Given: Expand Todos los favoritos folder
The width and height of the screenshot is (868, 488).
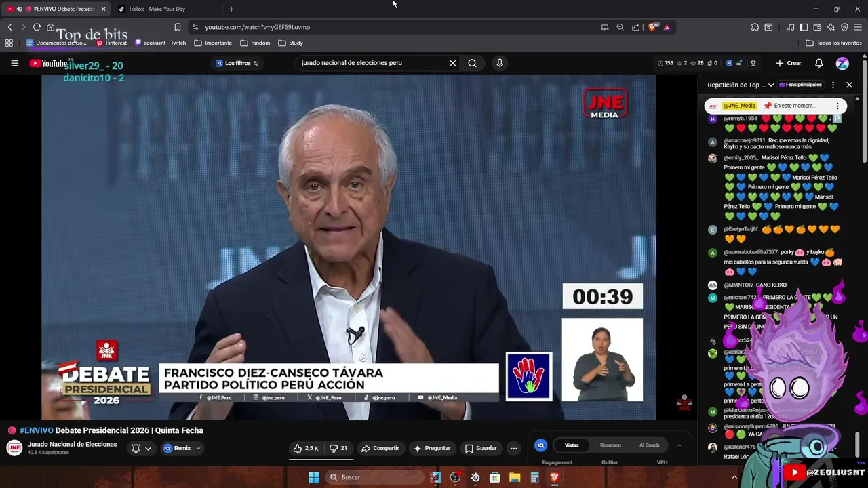Looking at the screenshot, I should point(833,43).
